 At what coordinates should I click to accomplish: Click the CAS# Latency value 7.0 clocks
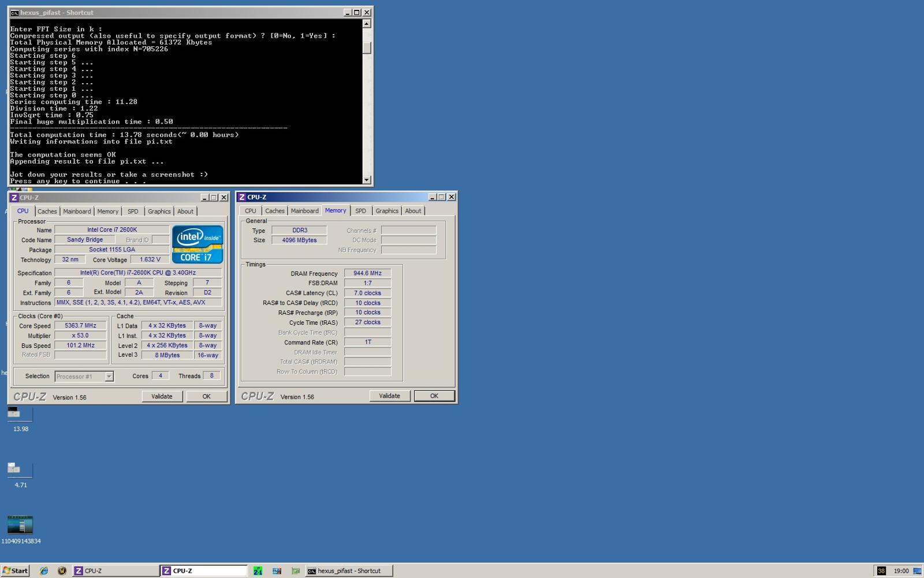pos(367,292)
